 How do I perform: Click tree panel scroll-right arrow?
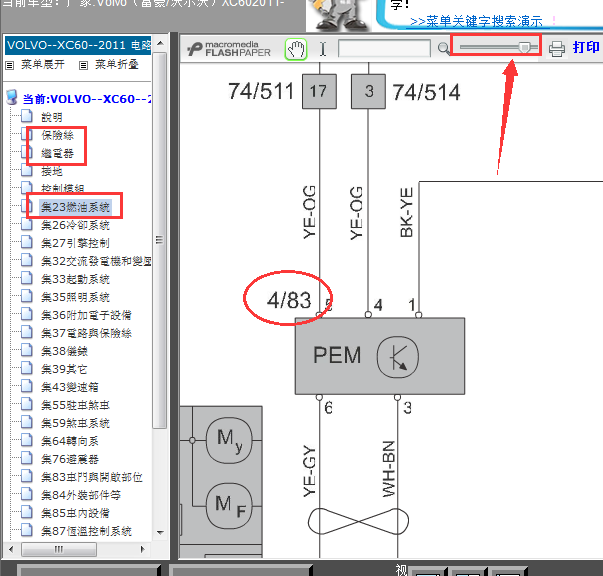pyautogui.click(x=143, y=549)
